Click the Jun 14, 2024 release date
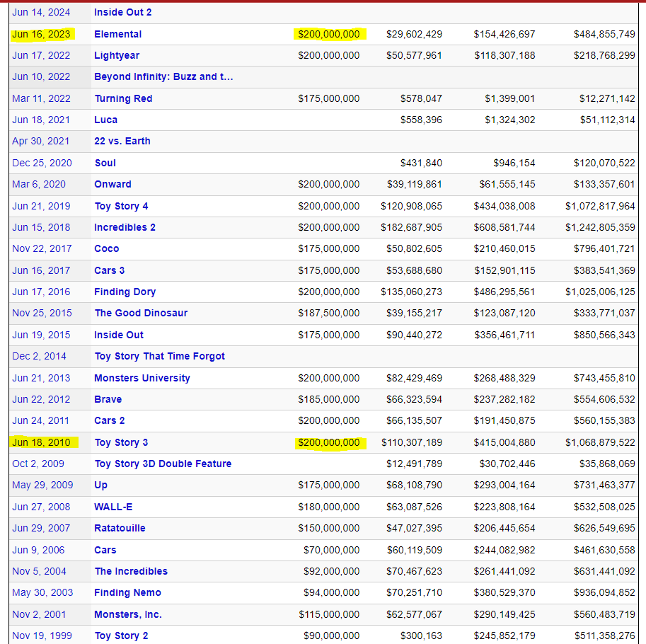 41,12
